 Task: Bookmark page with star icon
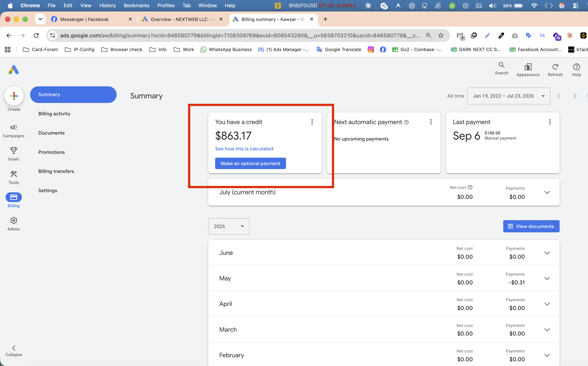point(441,35)
